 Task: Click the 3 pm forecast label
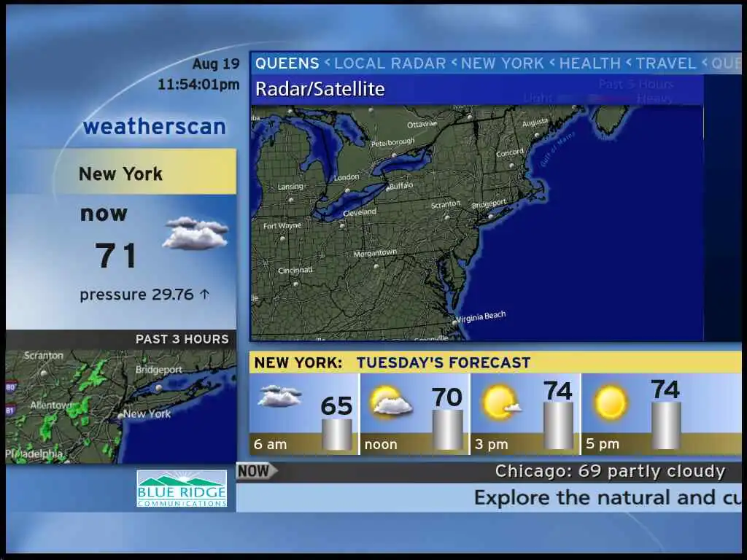(491, 444)
